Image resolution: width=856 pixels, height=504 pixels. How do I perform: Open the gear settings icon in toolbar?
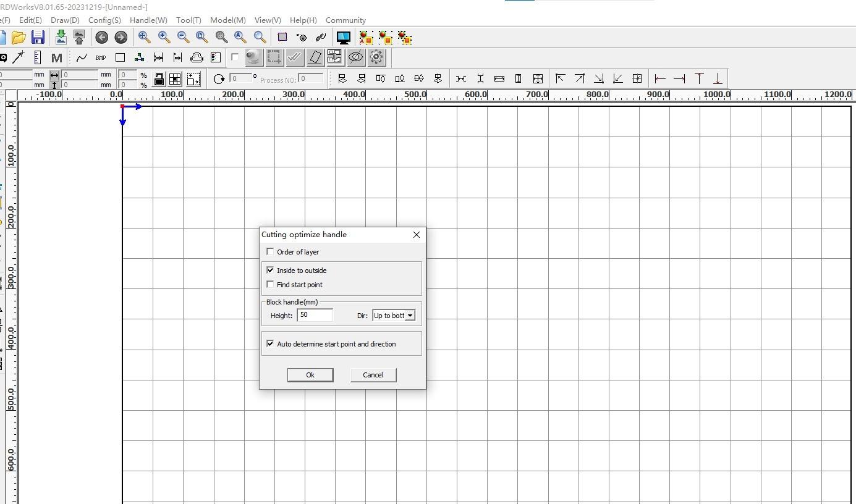(x=376, y=57)
